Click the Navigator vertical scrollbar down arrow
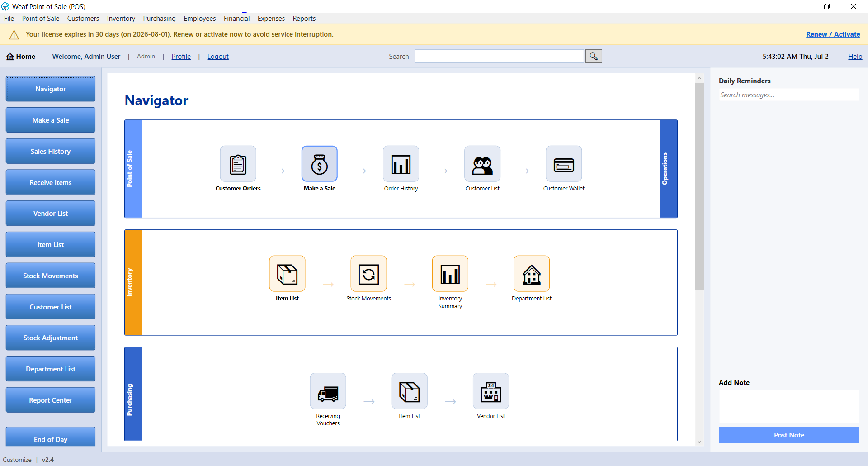The height and width of the screenshot is (466, 868). coord(699,442)
